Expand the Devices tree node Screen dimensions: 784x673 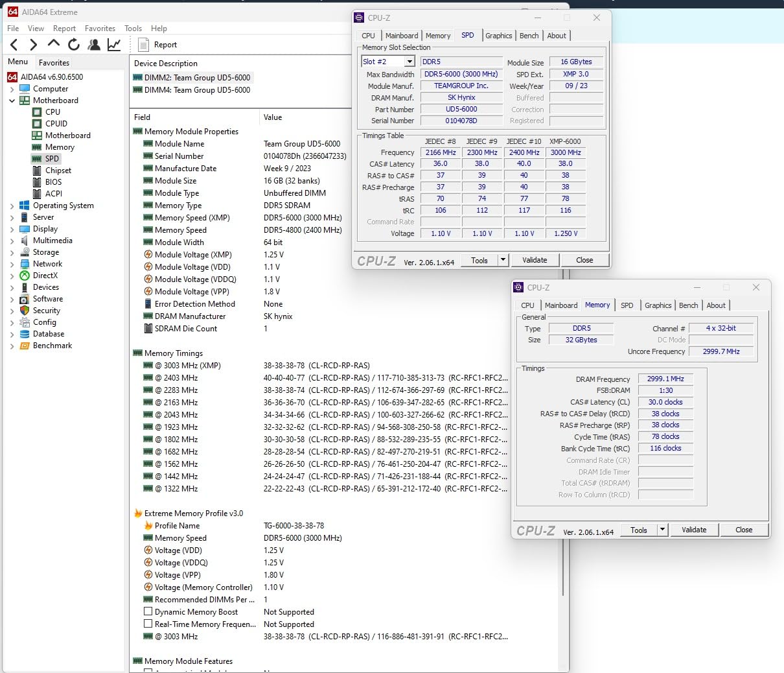pos(12,287)
